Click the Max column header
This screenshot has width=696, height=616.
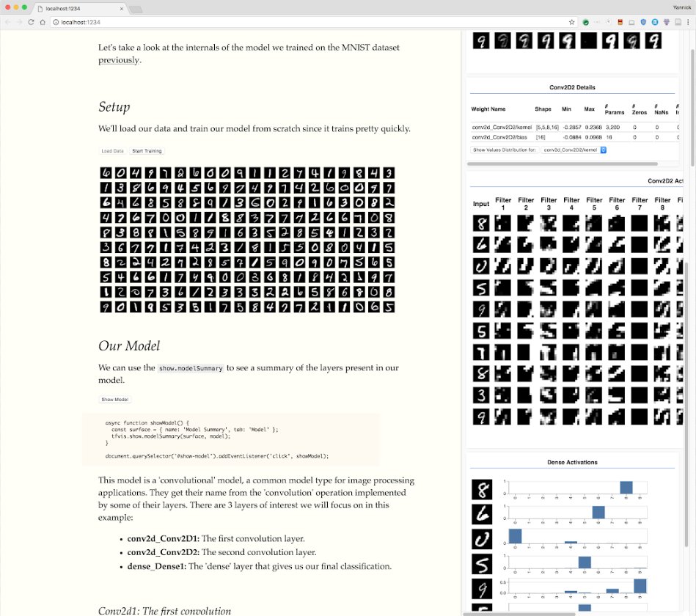coord(589,109)
